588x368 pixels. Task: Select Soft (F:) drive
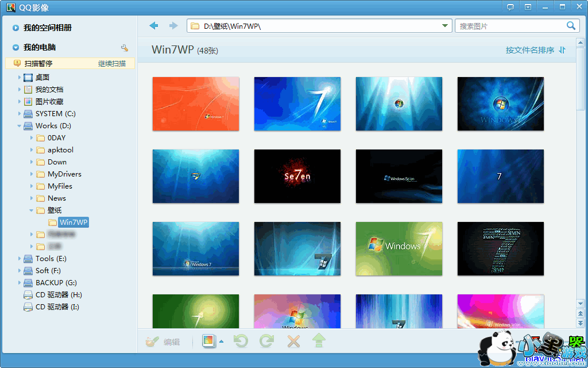click(48, 270)
